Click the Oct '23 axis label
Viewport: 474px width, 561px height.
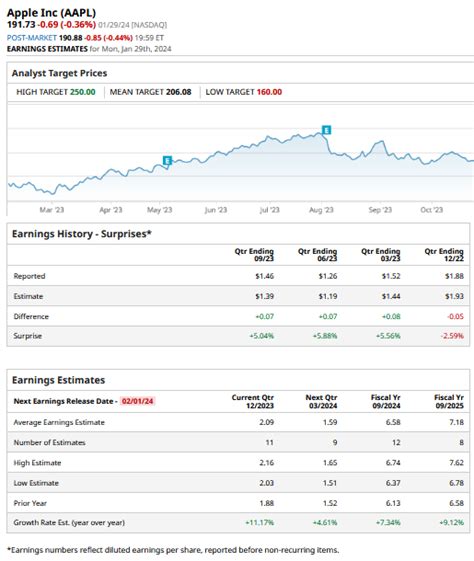pyautogui.click(x=432, y=210)
